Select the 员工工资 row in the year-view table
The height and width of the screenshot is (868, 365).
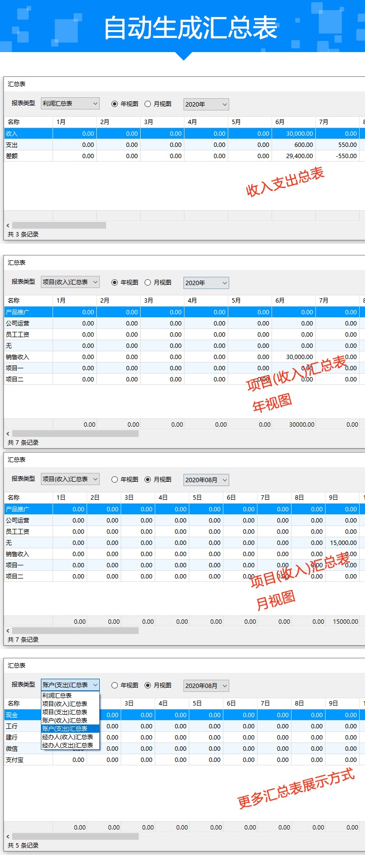pyautogui.click(x=184, y=334)
